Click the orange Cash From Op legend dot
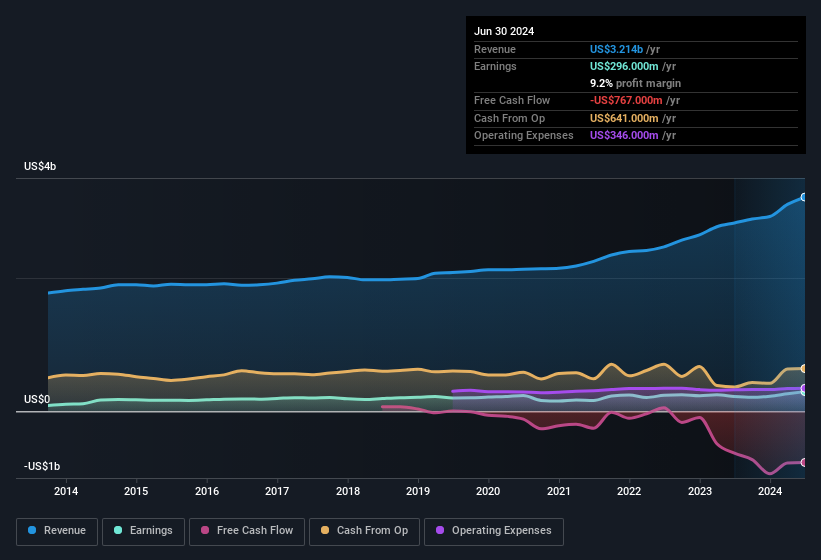This screenshot has height=560, width=821. [x=324, y=531]
